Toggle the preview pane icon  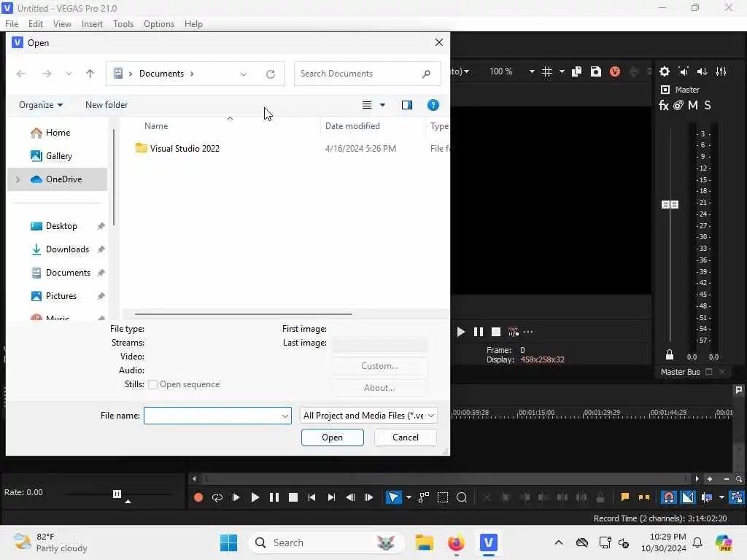[x=407, y=105]
